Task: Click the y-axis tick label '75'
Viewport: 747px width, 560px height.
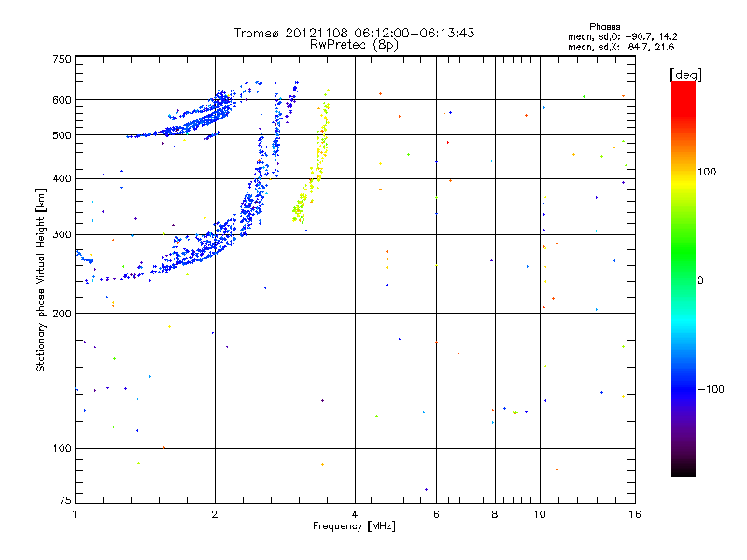Action: [x=65, y=500]
